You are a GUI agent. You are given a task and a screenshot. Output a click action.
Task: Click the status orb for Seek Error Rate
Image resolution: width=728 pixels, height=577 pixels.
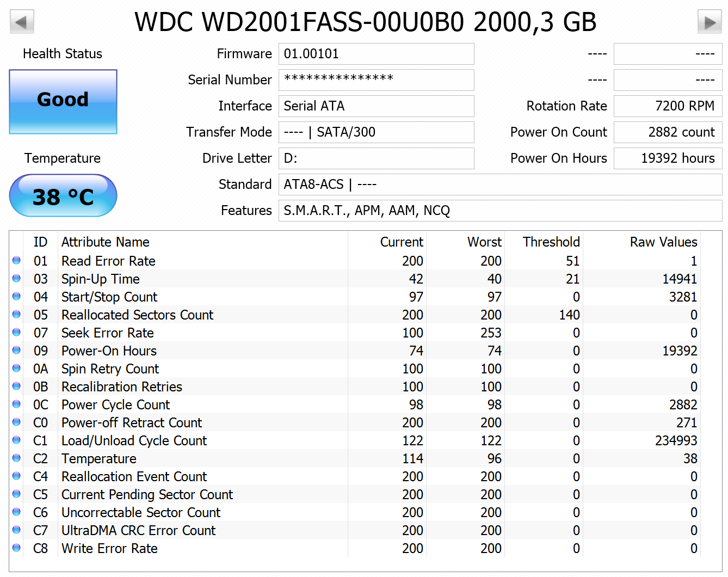[x=16, y=333]
